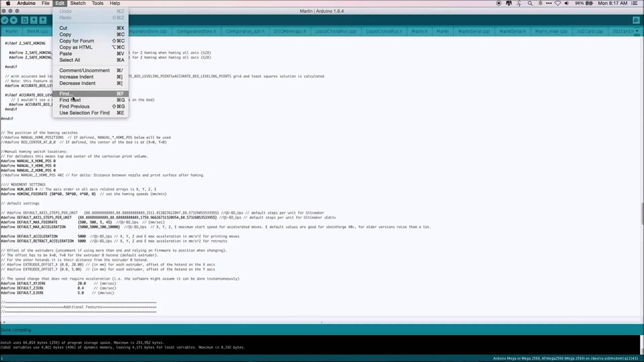Switch to the Configuration_adv.h tab

coord(245,31)
